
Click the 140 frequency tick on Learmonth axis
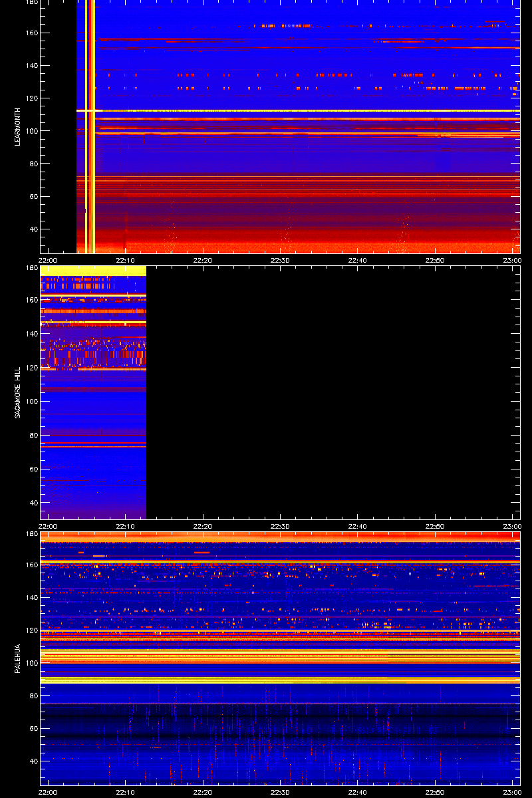point(31,66)
